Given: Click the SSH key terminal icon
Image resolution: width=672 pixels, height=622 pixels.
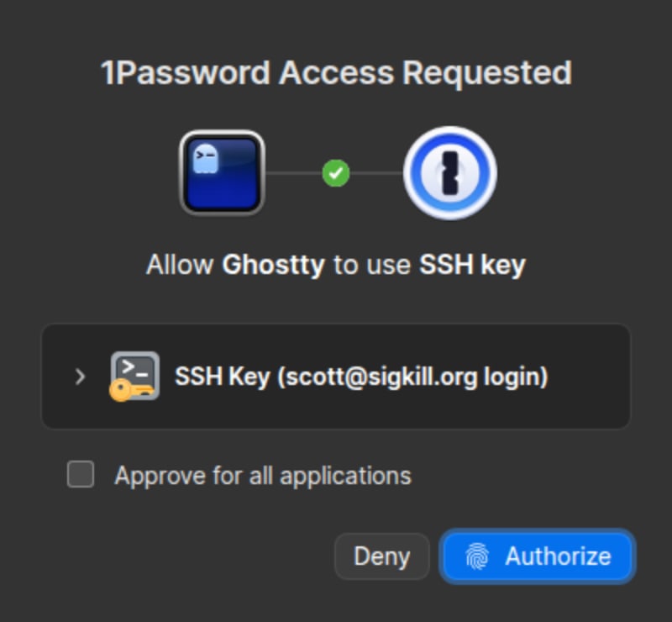Looking at the screenshot, I should pos(134,376).
